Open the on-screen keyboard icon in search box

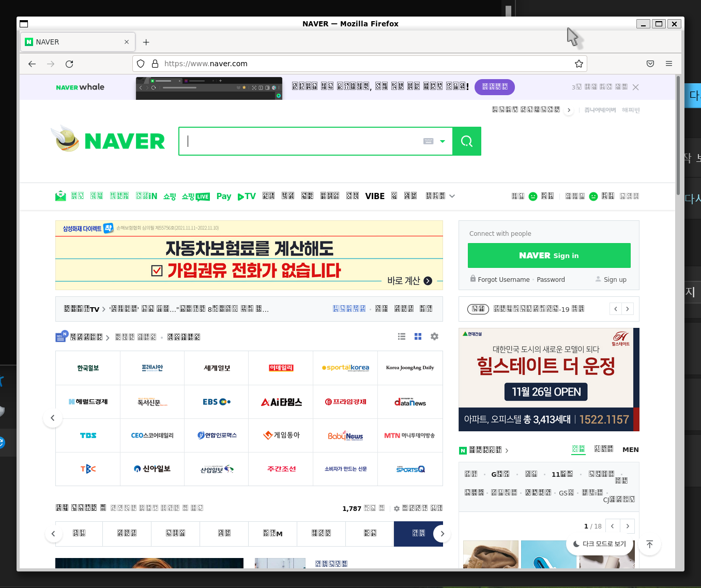point(428,141)
